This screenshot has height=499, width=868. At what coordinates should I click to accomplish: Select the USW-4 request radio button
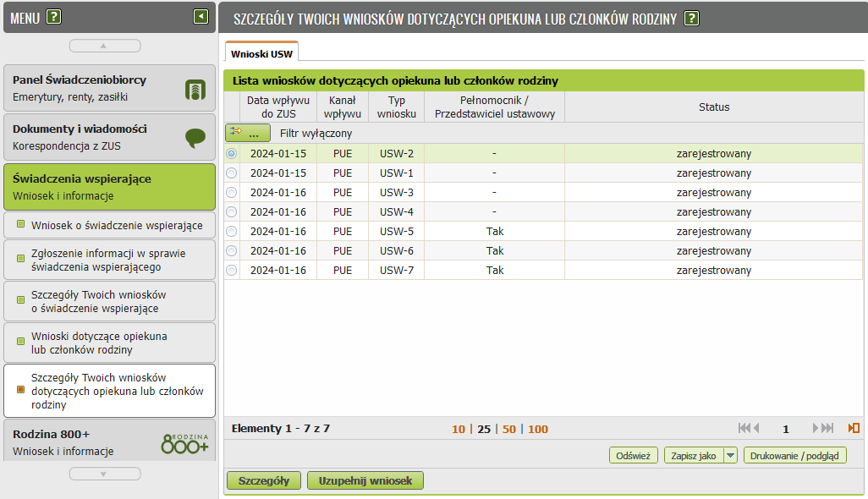pyautogui.click(x=232, y=212)
